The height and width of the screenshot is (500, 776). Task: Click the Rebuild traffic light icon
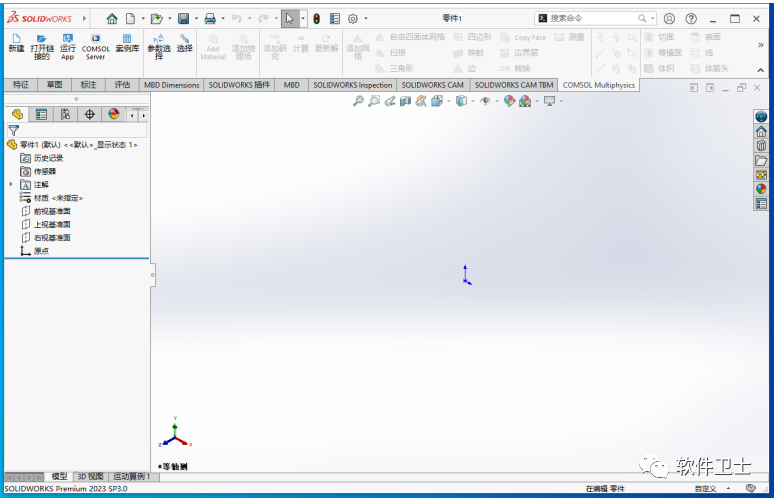[317, 19]
